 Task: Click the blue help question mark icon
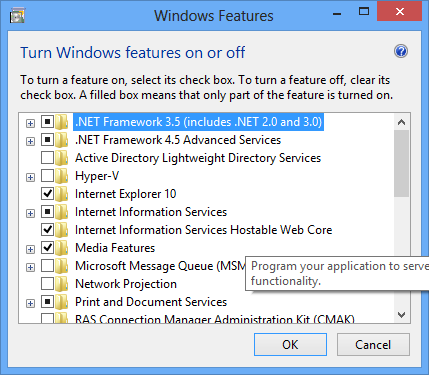401,51
